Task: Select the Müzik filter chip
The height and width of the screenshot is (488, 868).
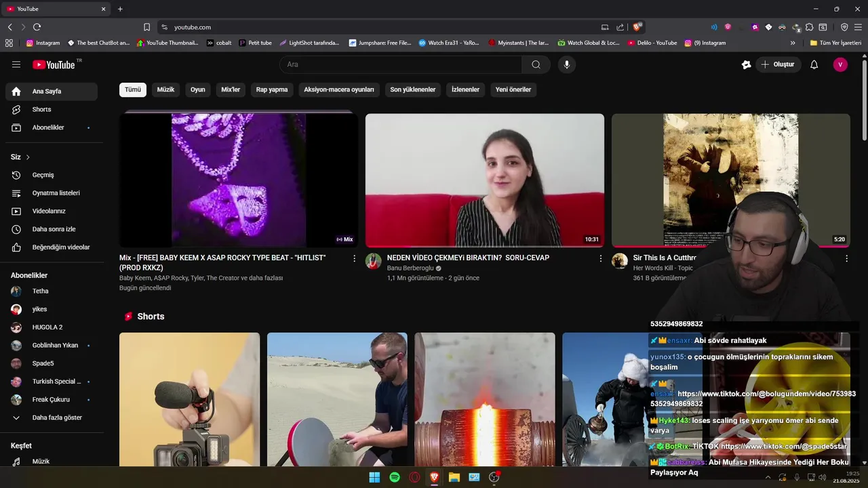Action: coord(165,89)
